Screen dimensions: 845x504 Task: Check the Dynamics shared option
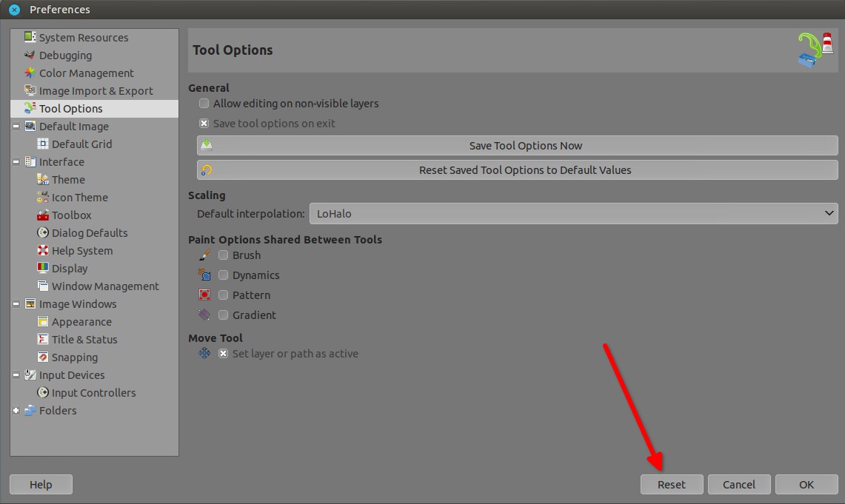pos(223,275)
